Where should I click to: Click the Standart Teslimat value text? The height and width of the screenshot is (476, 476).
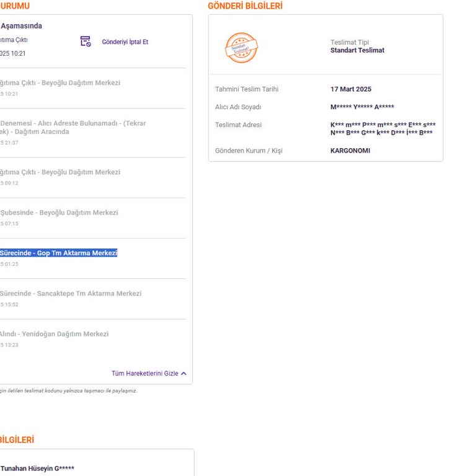(x=357, y=50)
